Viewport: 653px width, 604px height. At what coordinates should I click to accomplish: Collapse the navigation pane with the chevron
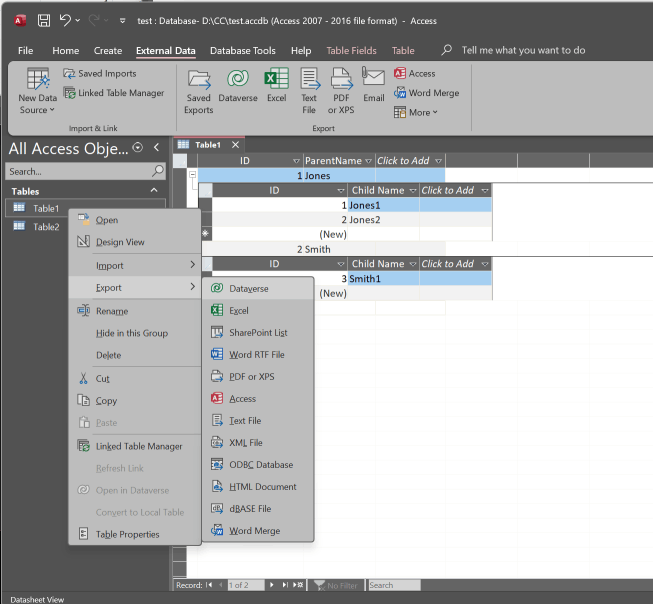coord(156,147)
